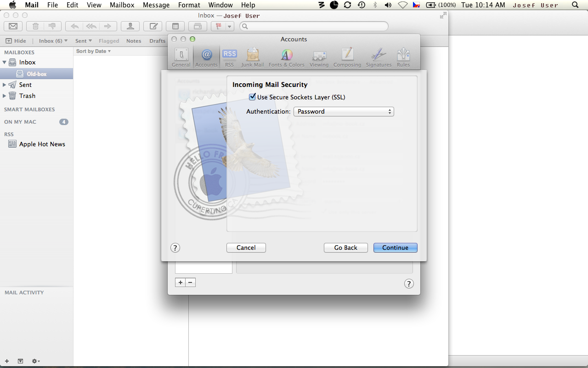Collapse the Inbox disclosure triangle
This screenshot has width=588, height=368.
pyautogui.click(x=5, y=62)
